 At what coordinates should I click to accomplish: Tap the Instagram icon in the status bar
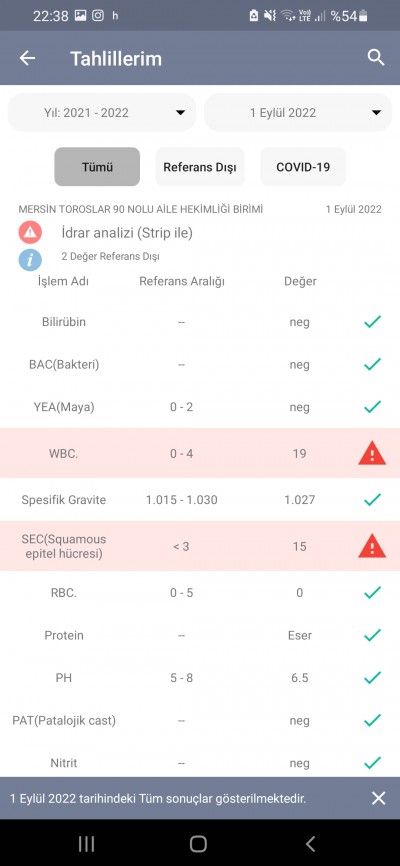[x=98, y=16]
